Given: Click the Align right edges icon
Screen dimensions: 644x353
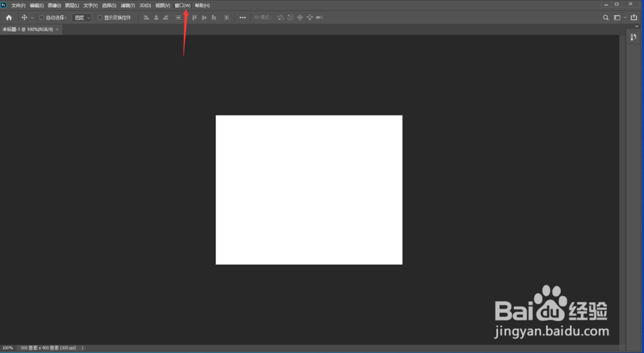Looking at the screenshot, I should click(166, 17).
